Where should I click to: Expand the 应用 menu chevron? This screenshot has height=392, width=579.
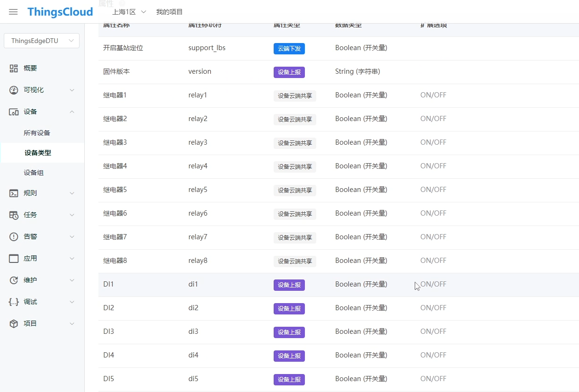click(x=72, y=258)
